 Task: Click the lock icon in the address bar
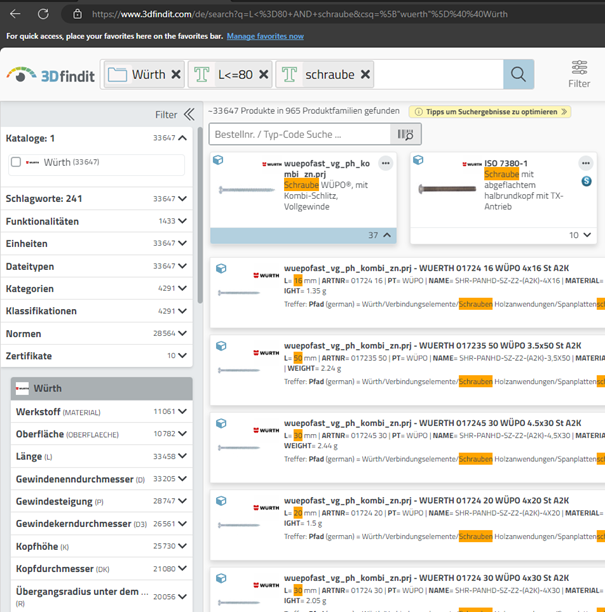[x=77, y=14]
